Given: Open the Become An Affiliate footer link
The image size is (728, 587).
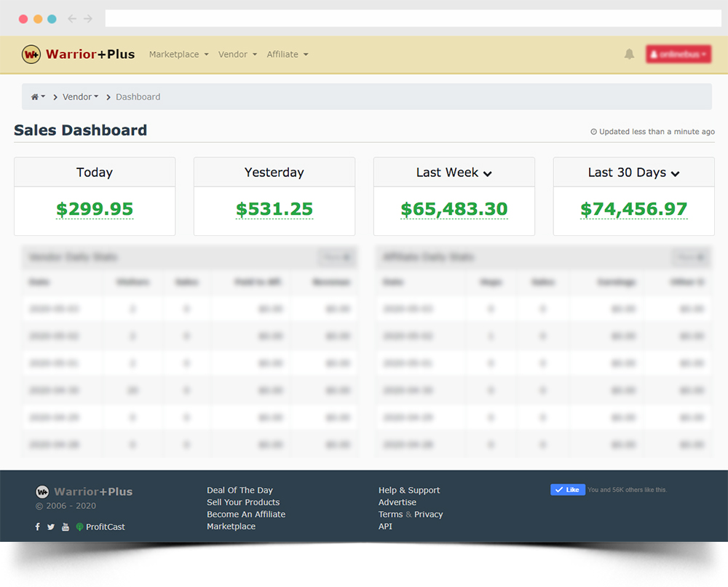Looking at the screenshot, I should [246, 515].
